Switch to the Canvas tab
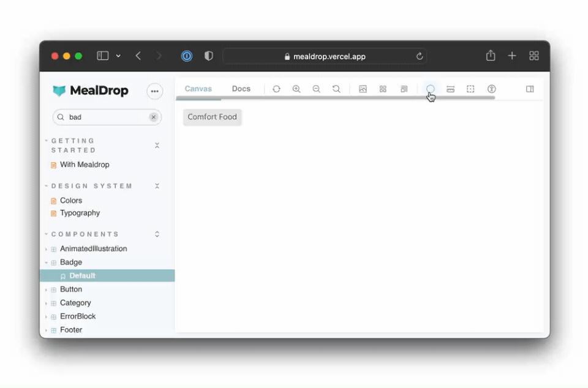The width and height of the screenshot is (588, 388). (198, 89)
